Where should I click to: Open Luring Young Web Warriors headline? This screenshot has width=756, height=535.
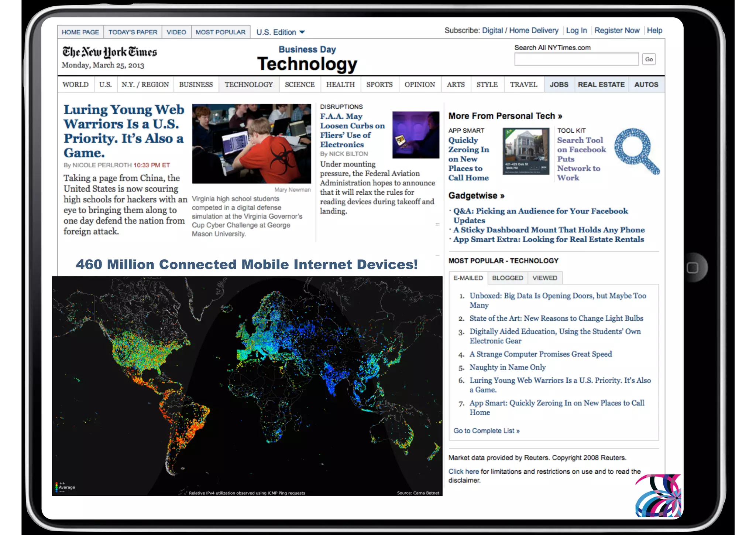tap(124, 131)
